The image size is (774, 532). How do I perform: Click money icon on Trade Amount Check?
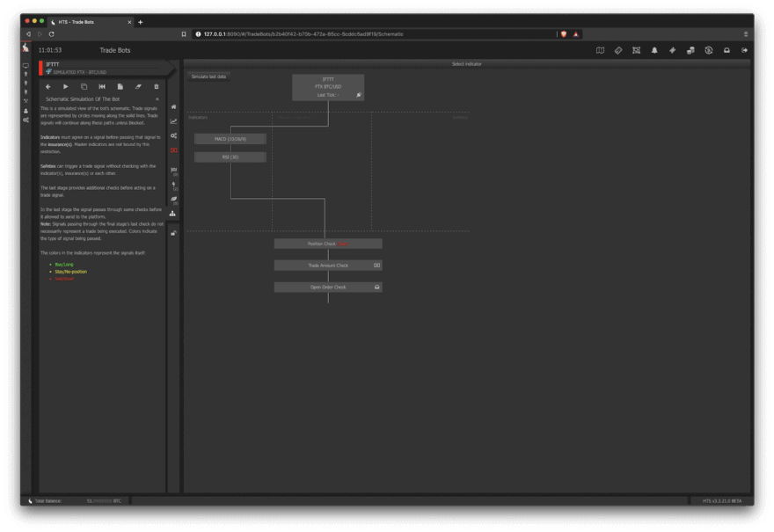click(376, 266)
